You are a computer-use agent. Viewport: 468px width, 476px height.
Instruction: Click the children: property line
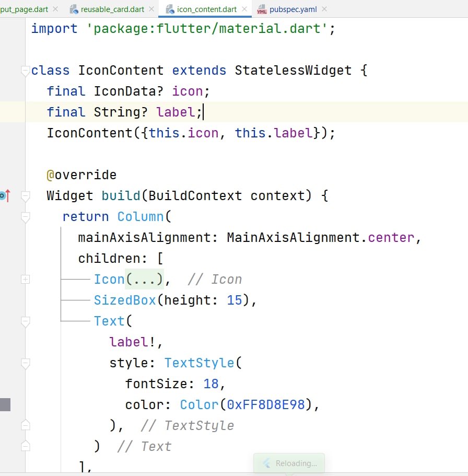[121, 259]
